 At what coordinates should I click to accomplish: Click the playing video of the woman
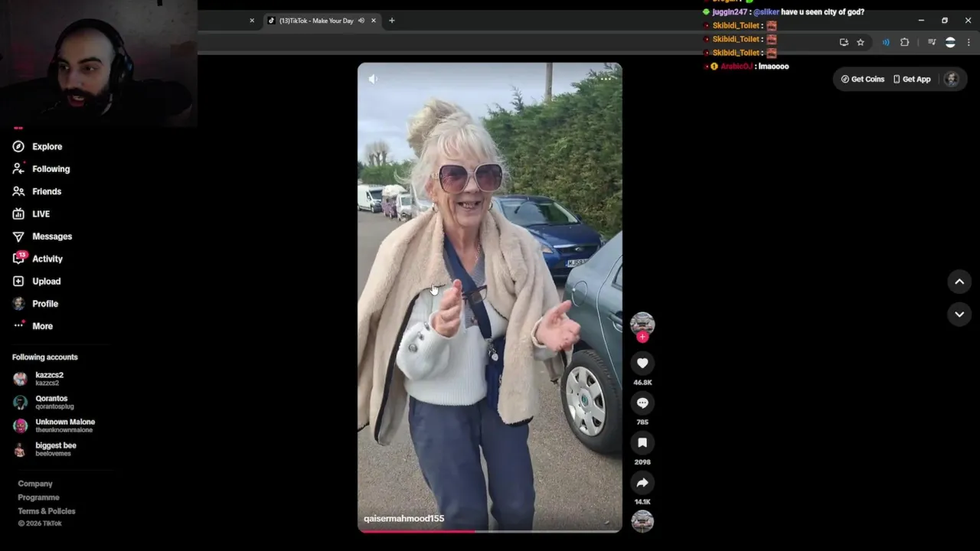click(490, 297)
